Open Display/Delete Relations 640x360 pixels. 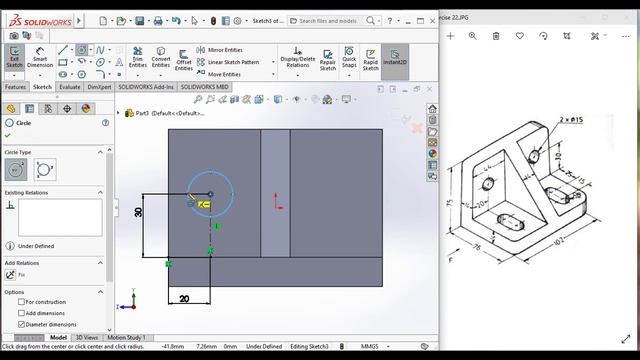pos(298,57)
